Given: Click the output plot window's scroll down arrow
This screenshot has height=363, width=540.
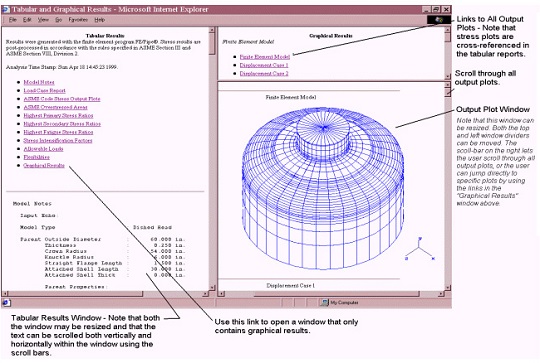Looking at the screenshot, I should coord(448,288).
